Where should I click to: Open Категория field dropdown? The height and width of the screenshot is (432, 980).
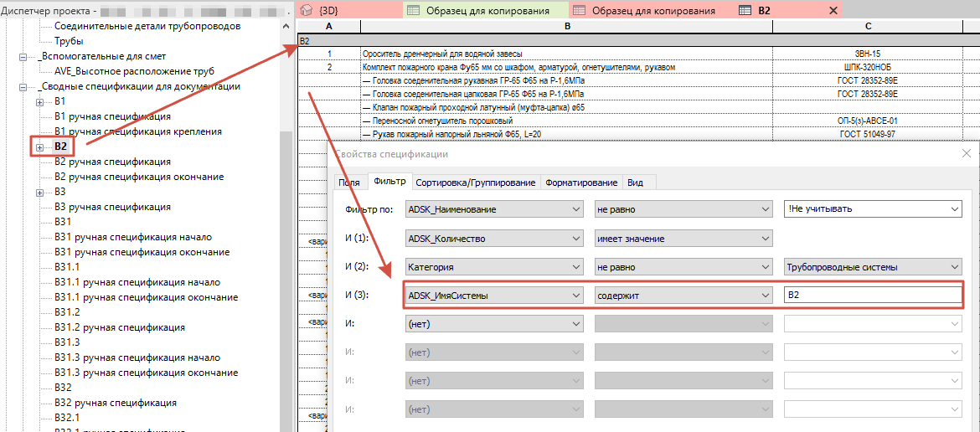[494, 267]
